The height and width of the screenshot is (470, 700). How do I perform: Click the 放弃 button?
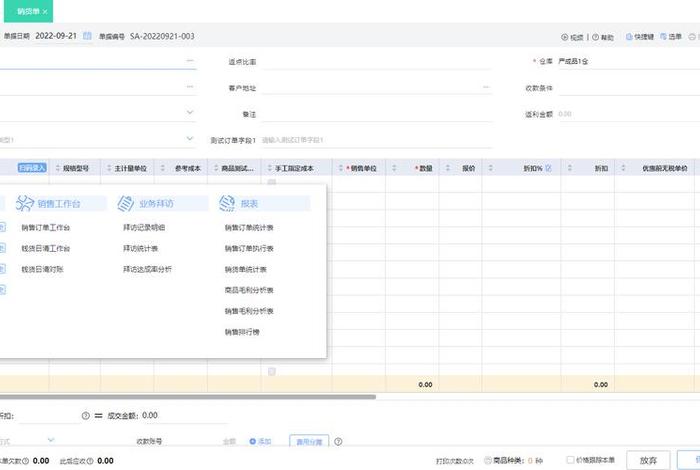[647, 459]
